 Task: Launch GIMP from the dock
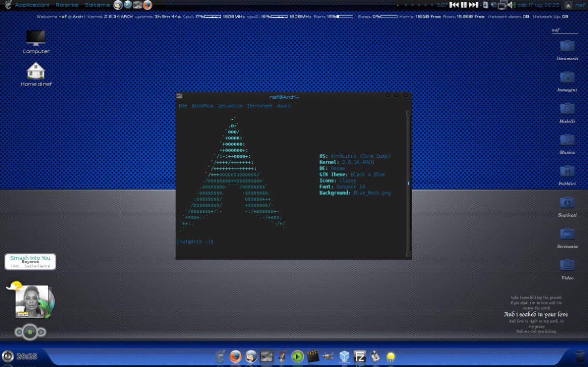pyautogui.click(x=329, y=356)
